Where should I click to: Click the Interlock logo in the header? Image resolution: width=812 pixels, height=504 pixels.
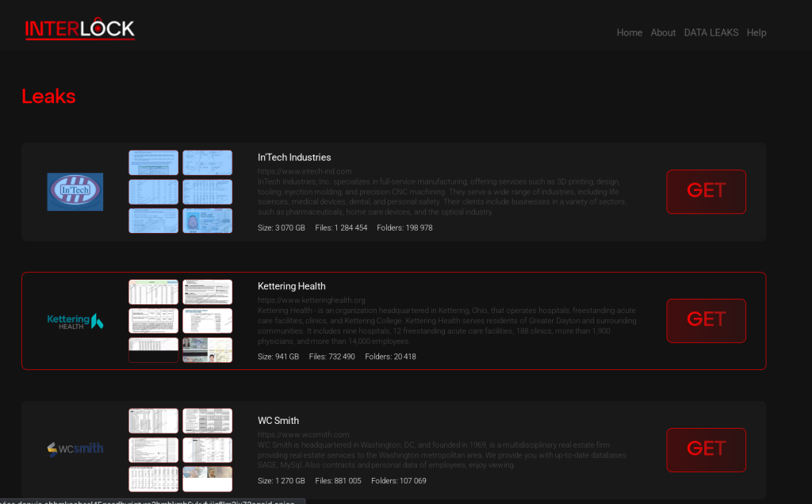coord(80,29)
